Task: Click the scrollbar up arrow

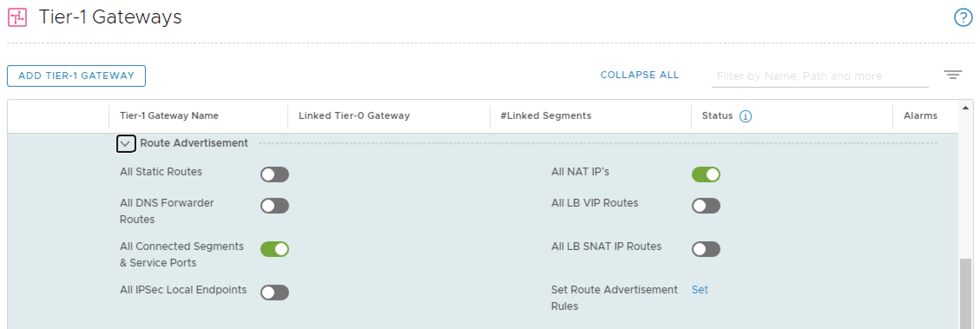Action: 965,108
